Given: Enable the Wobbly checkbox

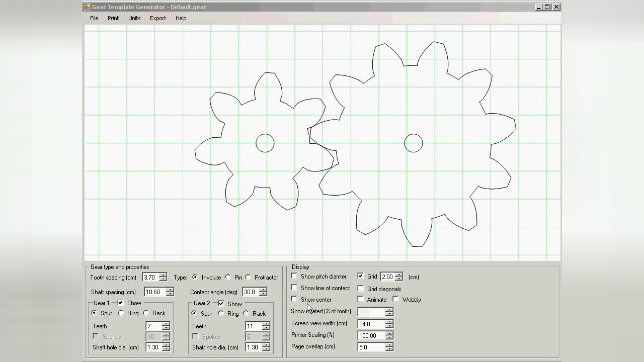Looking at the screenshot, I should 396,299.
